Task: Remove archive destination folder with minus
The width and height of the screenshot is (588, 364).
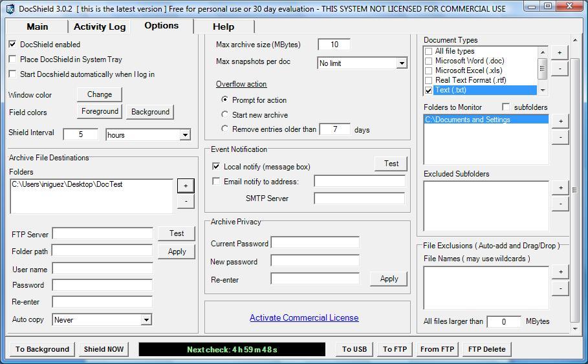Action: 186,201
